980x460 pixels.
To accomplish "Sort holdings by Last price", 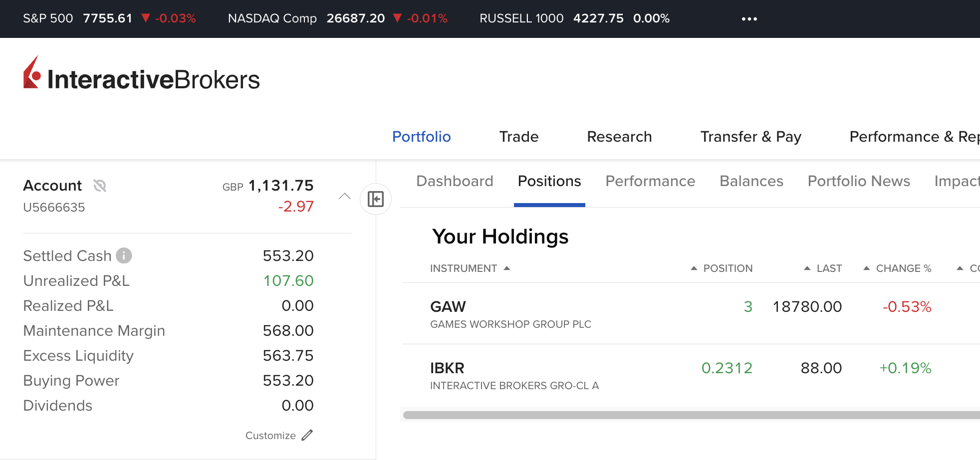I will (x=823, y=268).
